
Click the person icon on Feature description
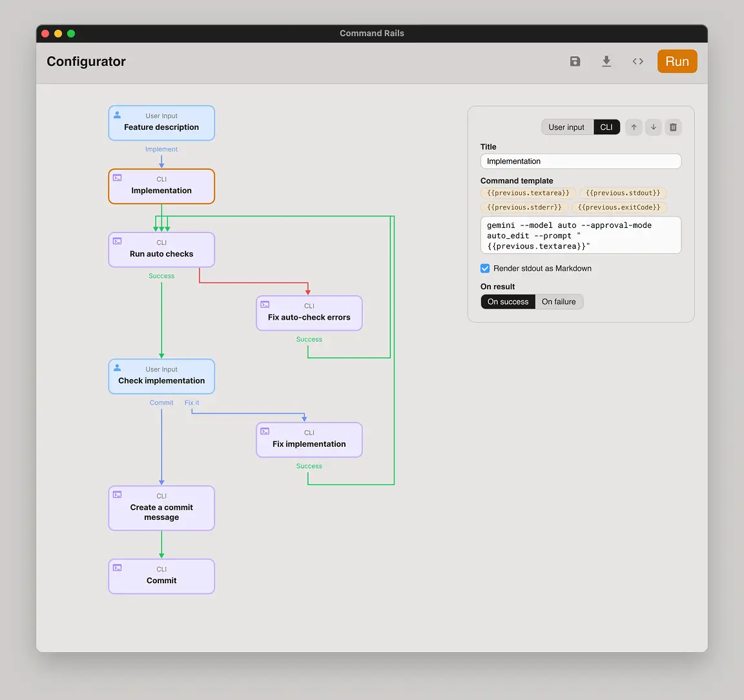(x=117, y=115)
